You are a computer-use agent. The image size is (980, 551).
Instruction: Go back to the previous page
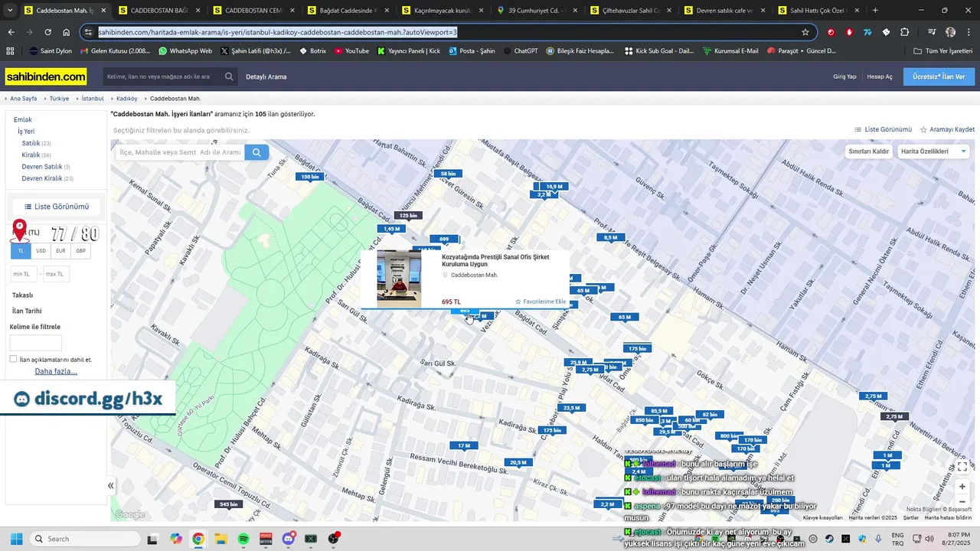coord(11,32)
